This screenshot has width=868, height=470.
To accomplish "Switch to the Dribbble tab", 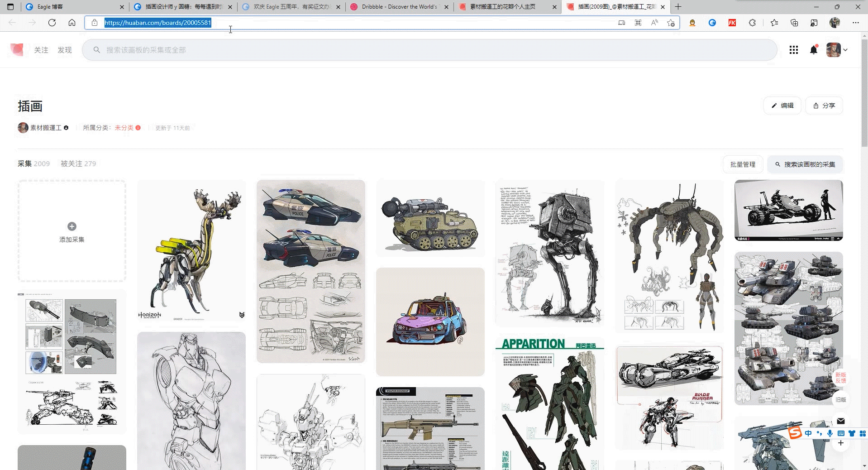I will click(x=399, y=7).
